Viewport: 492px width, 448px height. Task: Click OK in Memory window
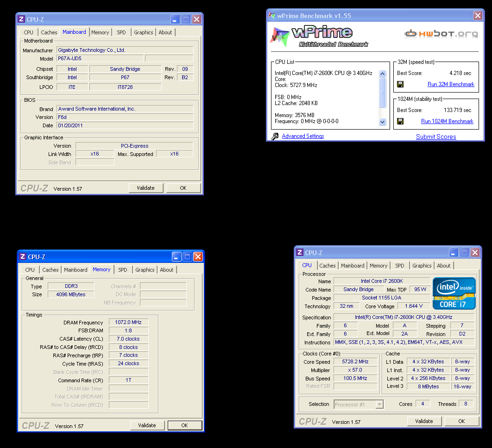(185, 425)
